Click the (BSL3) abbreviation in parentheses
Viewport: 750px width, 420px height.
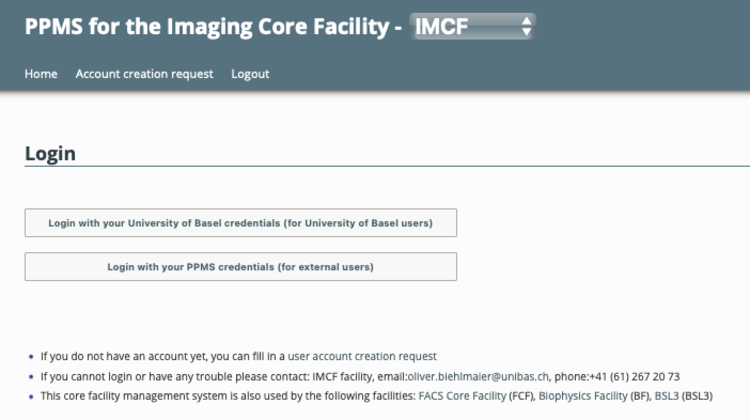coord(697,396)
